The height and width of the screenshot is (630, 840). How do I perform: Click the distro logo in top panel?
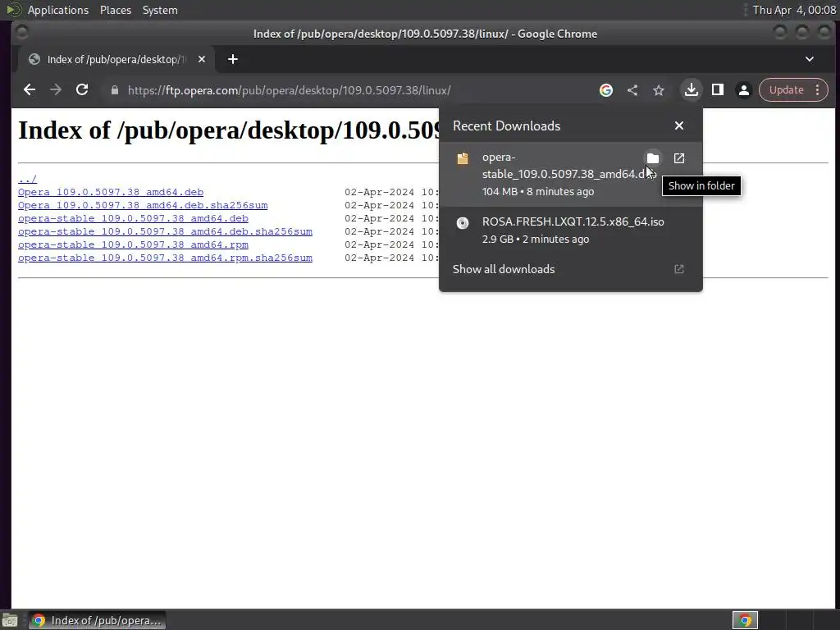point(14,10)
